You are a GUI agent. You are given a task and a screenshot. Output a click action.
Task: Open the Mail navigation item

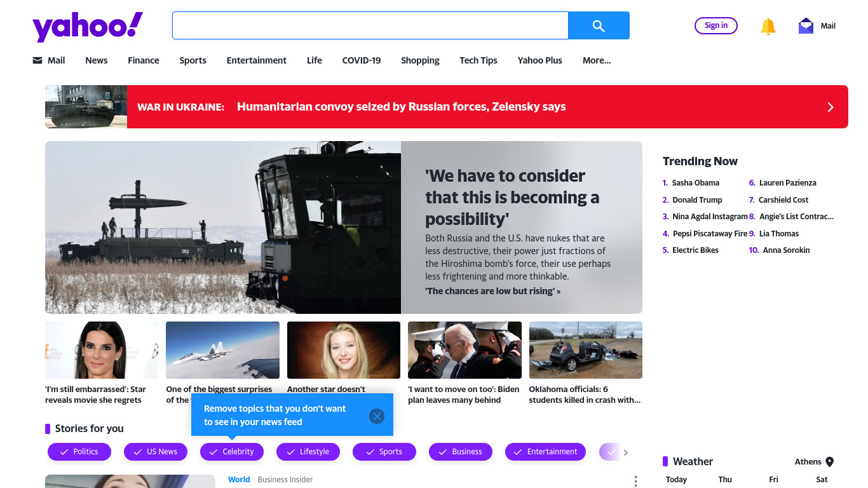click(49, 60)
